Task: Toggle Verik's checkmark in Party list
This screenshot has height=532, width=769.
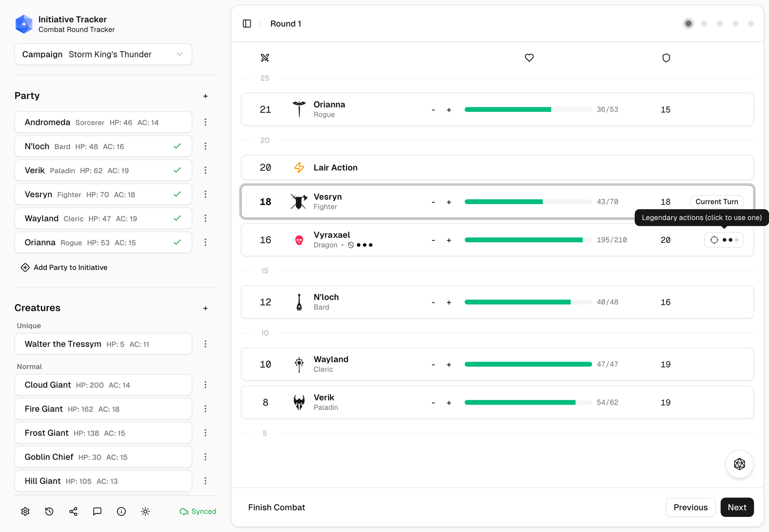Action: click(x=177, y=170)
